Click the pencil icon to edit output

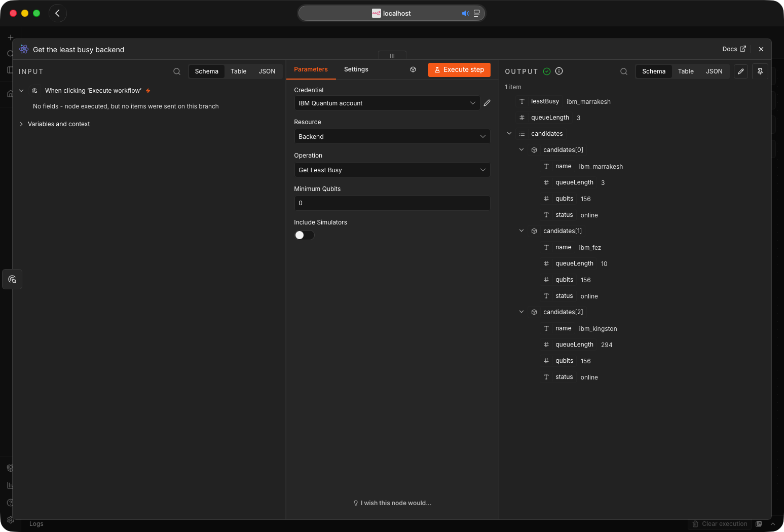pyautogui.click(x=741, y=71)
